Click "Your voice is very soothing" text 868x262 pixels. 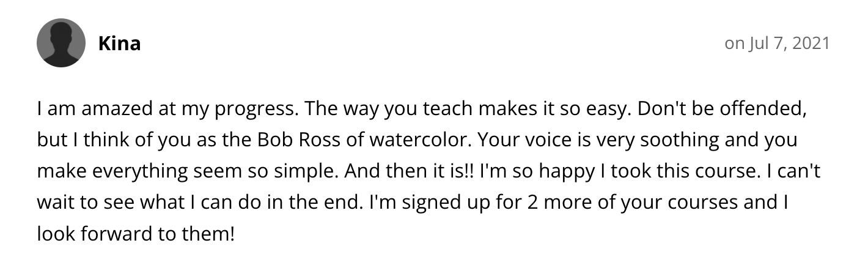coord(592,140)
